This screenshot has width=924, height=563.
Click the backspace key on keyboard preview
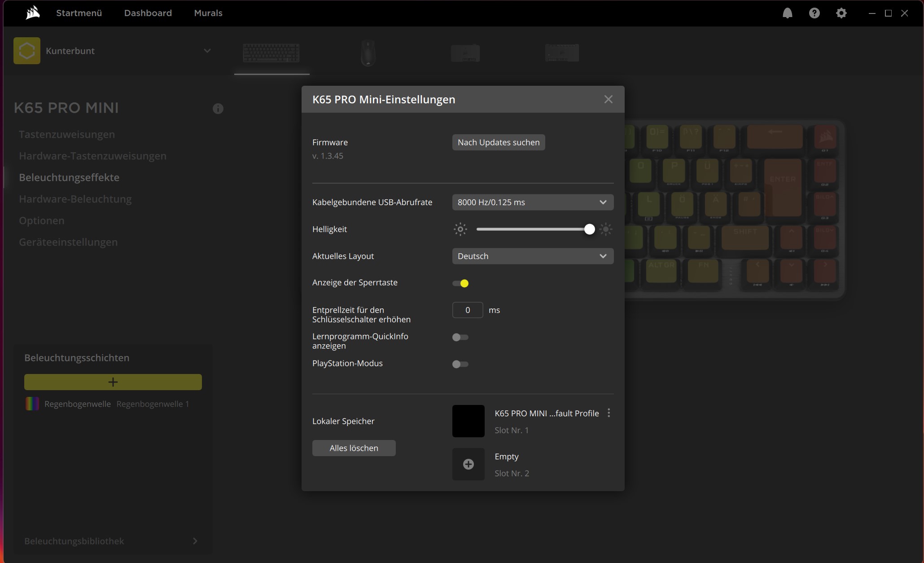(x=775, y=136)
